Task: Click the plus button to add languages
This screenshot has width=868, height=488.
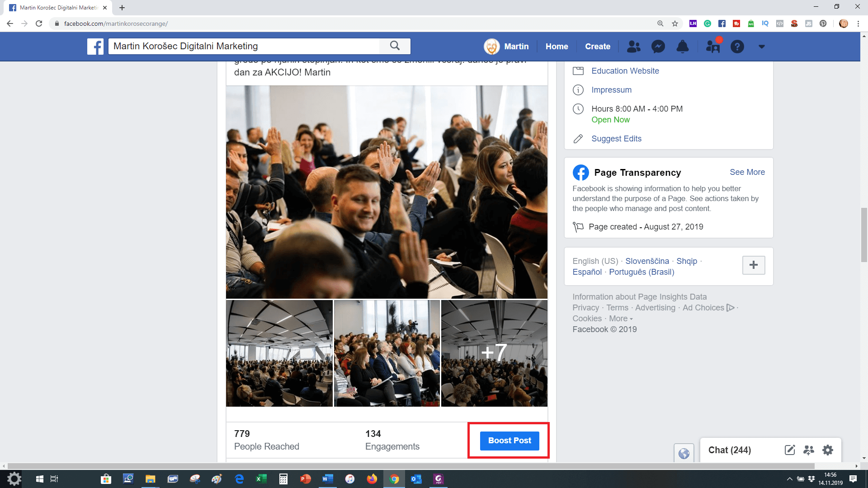Action: click(x=753, y=265)
